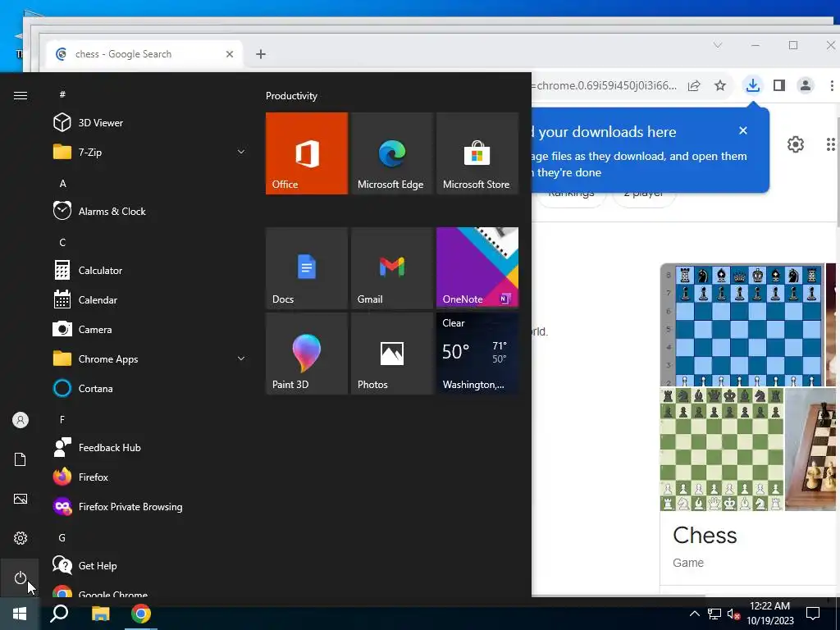Open Chrome three-dot menu
This screenshot has height=630, width=840.
832,85
